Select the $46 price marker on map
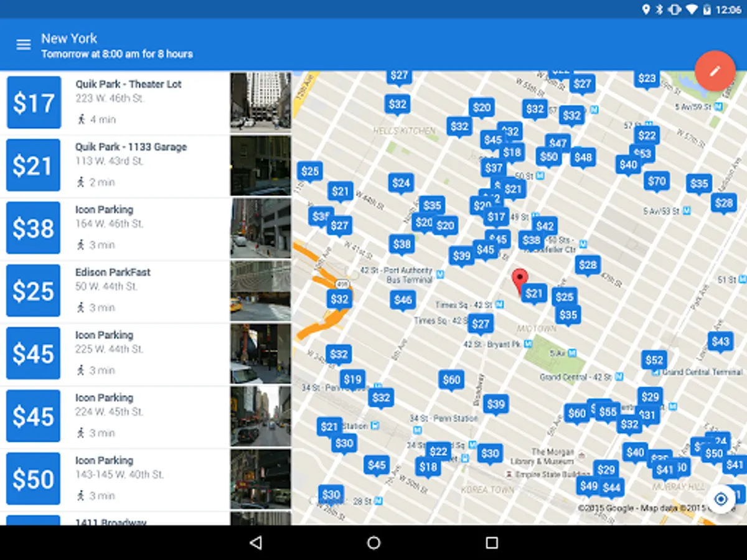This screenshot has height=560, width=747. 403,301
